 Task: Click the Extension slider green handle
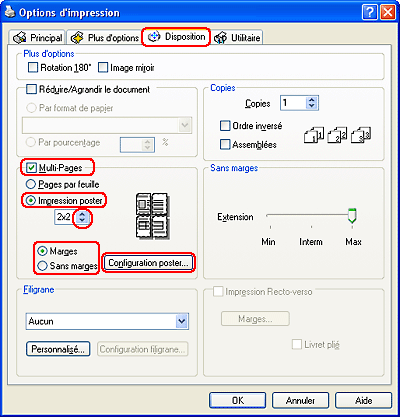pyautogui.click(x=352, y=216)
